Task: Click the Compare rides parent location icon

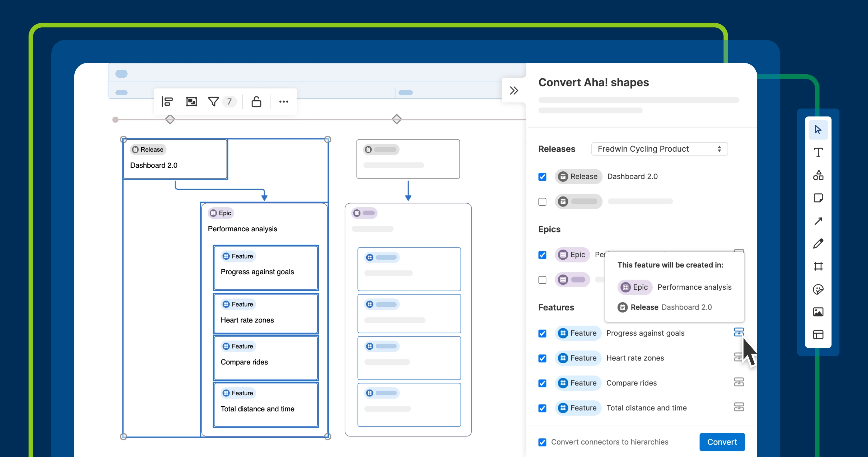Action: pyautogui.click(x=739, y=382)
